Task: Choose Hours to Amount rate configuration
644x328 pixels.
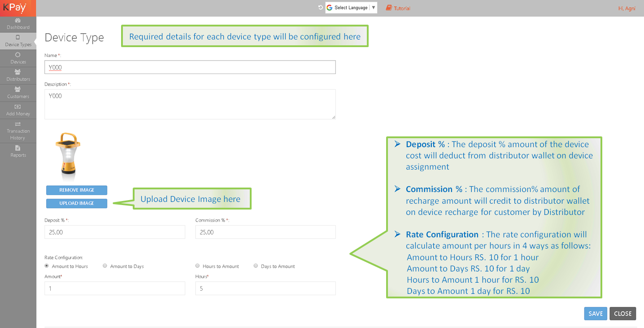Action: (x=198, y=266)
